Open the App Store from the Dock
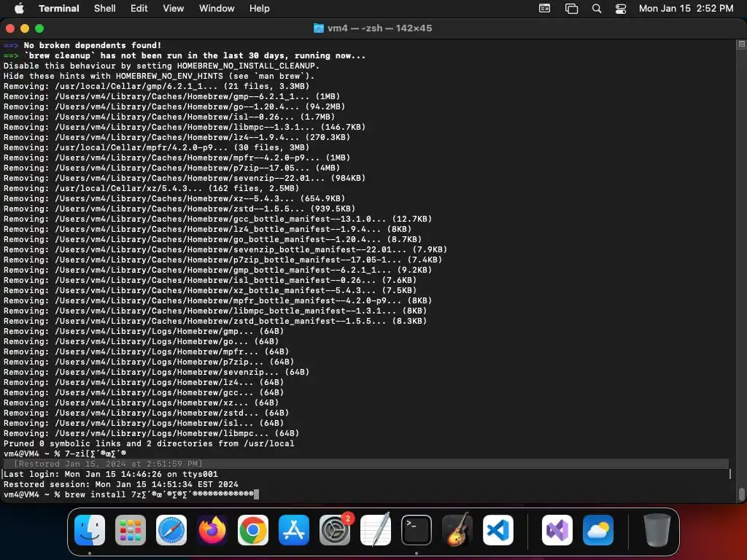 293,530
